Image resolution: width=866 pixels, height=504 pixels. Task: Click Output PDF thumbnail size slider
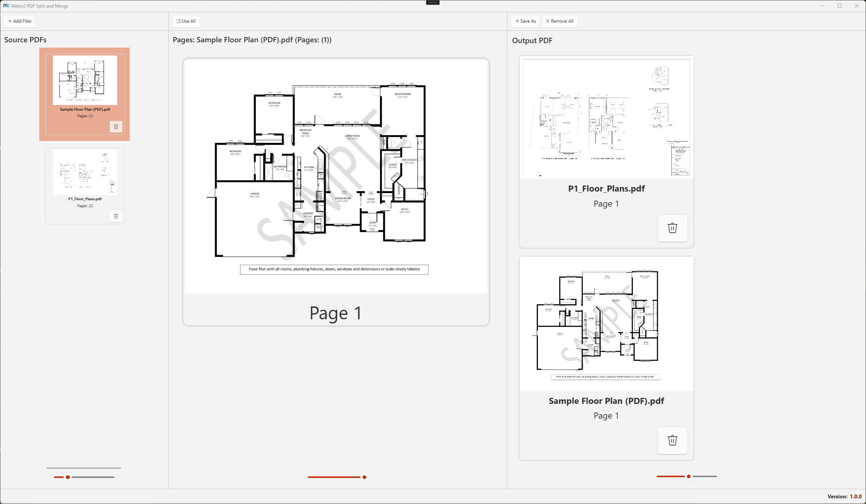pyautogui.click(x=688, y=476)
